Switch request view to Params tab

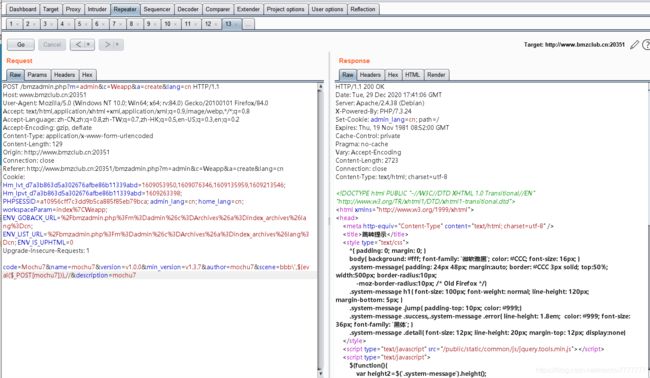click(37, 75)
